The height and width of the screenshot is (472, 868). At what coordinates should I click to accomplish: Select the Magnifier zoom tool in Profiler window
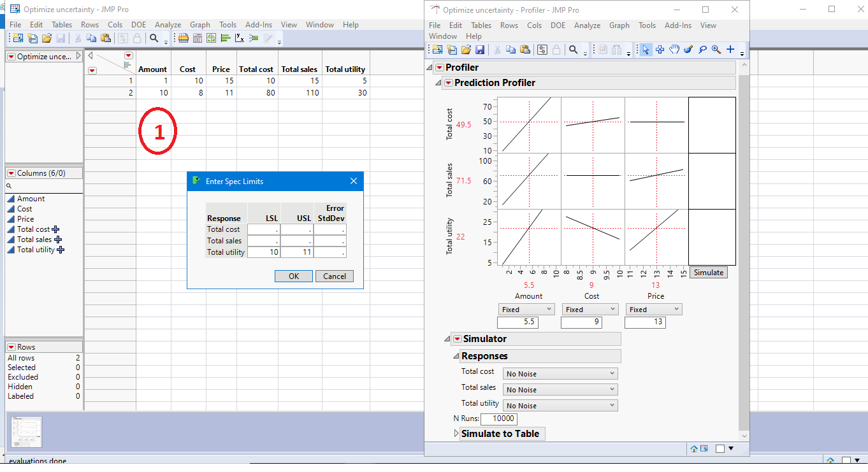pos(716,49)
